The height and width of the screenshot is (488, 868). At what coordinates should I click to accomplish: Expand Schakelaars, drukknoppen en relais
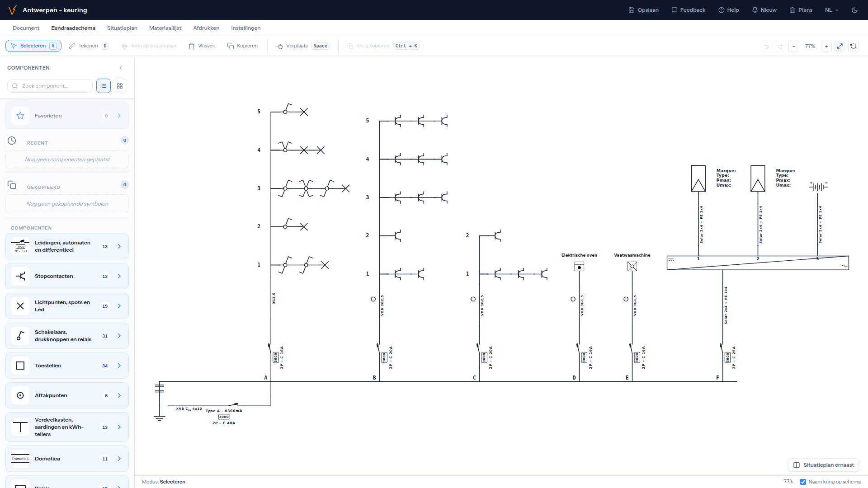point(67,336)
